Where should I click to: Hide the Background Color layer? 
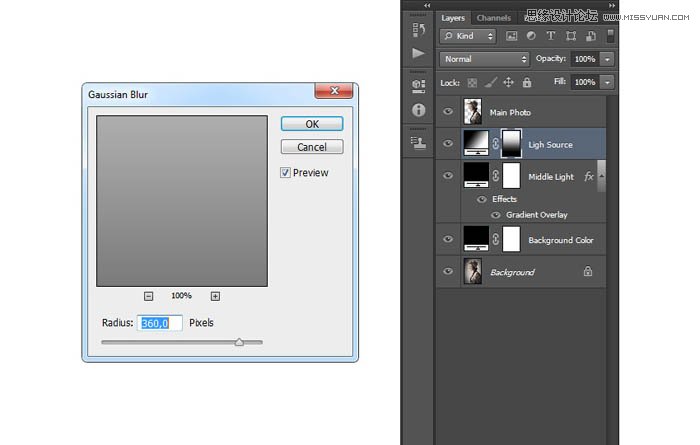(x=448, y=240)
